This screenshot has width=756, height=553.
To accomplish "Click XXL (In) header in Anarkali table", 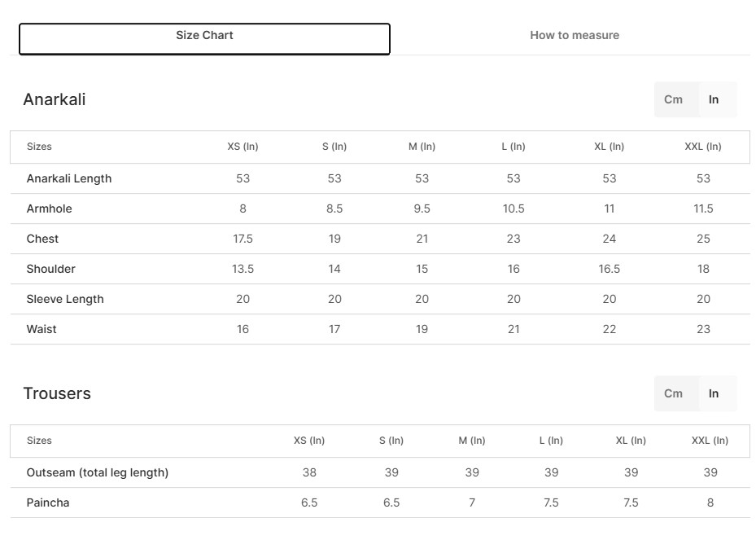I will [703, 147].
